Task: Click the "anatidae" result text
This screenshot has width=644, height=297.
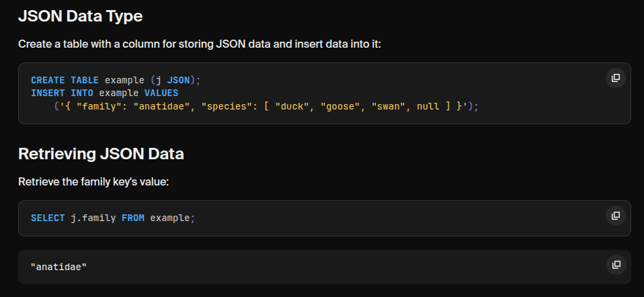Action: point(59,267)
